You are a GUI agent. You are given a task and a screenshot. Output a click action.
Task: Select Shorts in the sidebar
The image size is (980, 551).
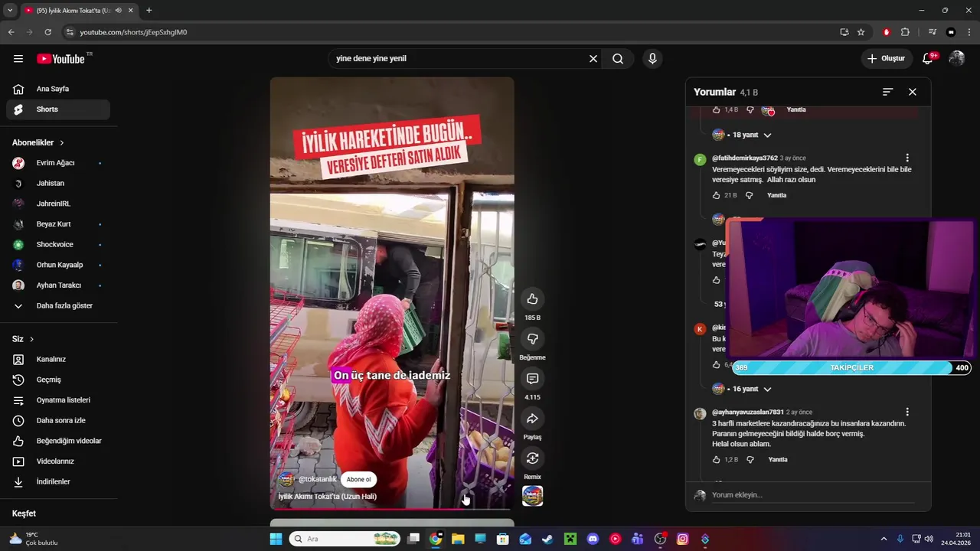(x=58, y=109)
